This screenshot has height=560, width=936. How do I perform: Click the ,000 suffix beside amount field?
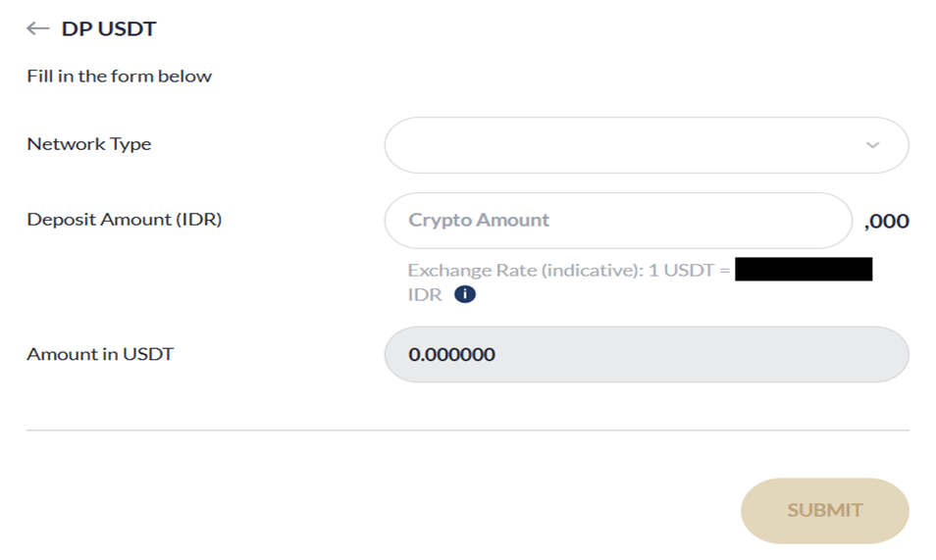coord(887,222)
